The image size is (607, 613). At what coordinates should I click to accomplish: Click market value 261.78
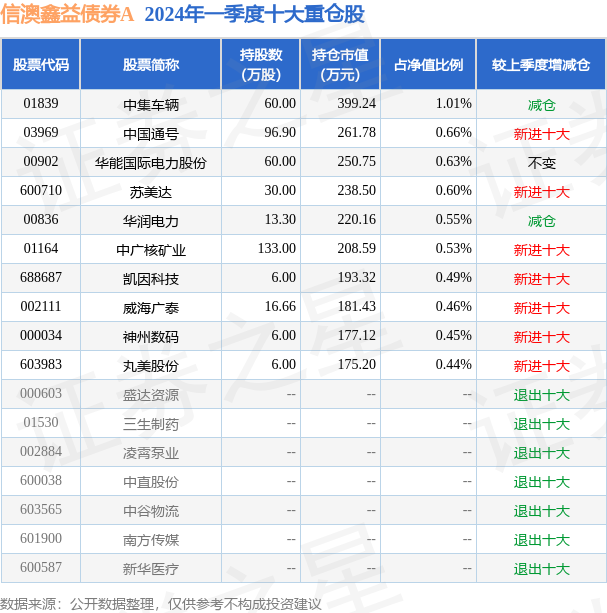pyautogui.click(x=356, y=133)
